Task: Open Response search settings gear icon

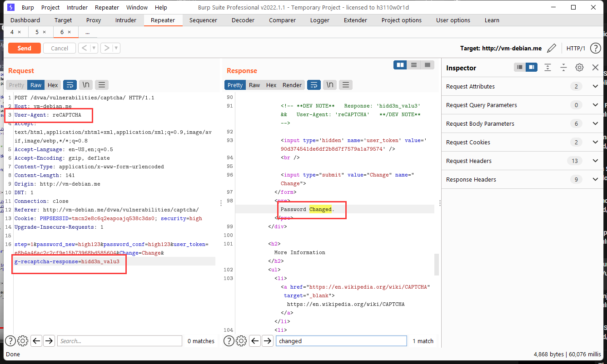Action: coord(241,340)
